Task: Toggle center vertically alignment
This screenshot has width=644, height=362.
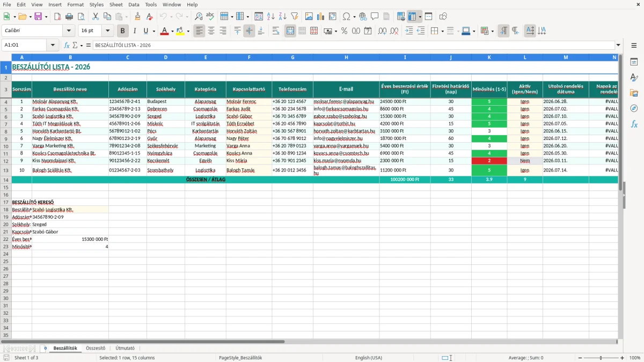Action: (x=249, y=31)
